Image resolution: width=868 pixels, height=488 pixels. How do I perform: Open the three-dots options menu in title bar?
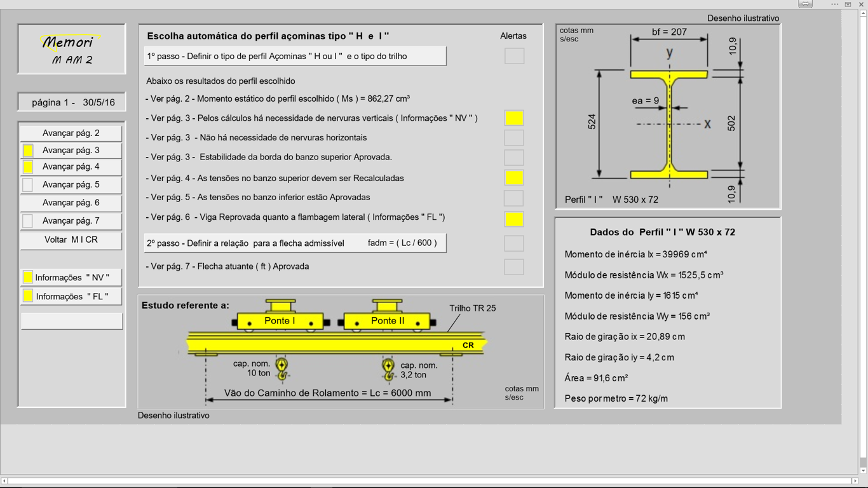[x=834, y=4]
